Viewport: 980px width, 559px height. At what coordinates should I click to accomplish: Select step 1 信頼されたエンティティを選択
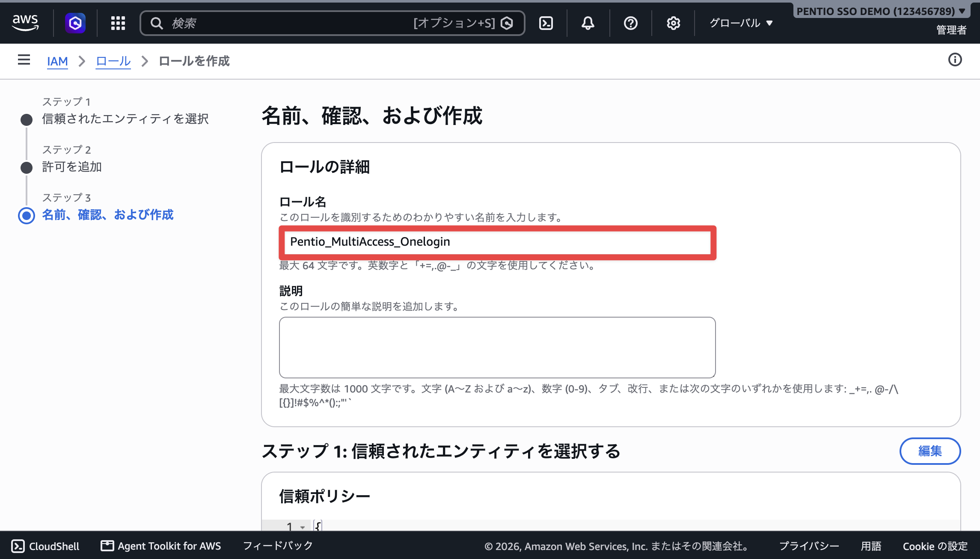(125, 119)
